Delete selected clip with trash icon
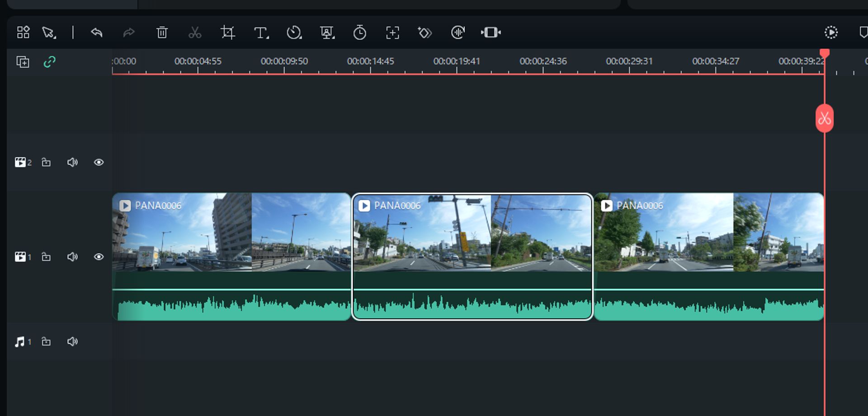868x416 pixels. [162, 33]
